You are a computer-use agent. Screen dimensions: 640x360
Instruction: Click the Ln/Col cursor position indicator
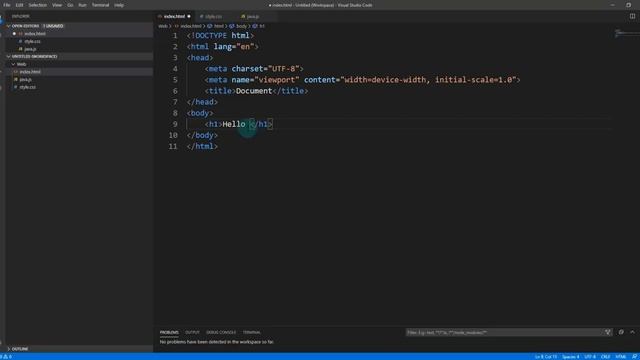[546, 357]
